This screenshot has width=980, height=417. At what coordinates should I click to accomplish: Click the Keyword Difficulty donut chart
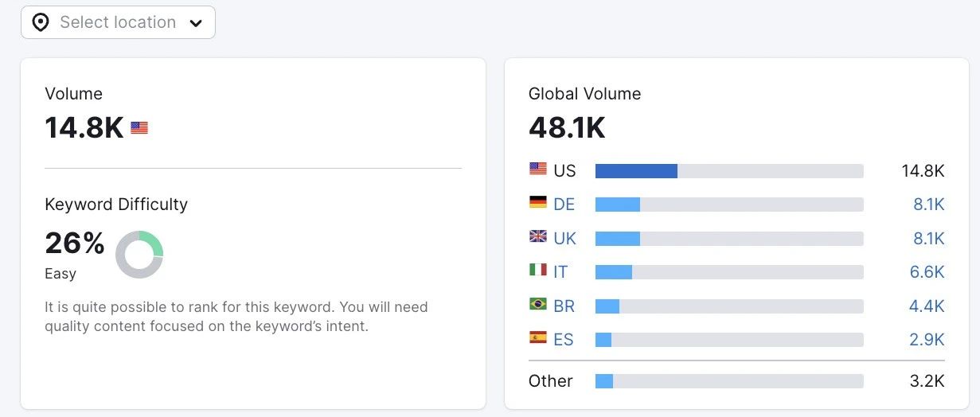(139, 255)
